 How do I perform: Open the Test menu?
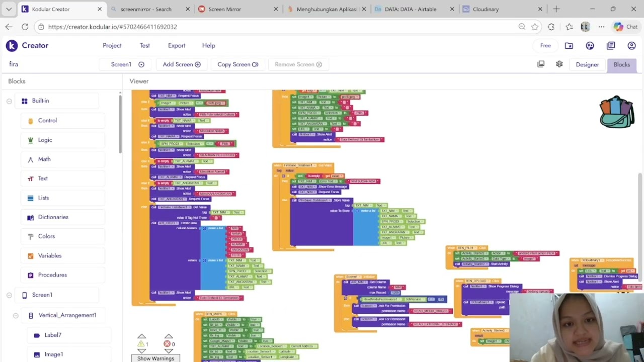[145, 45]
